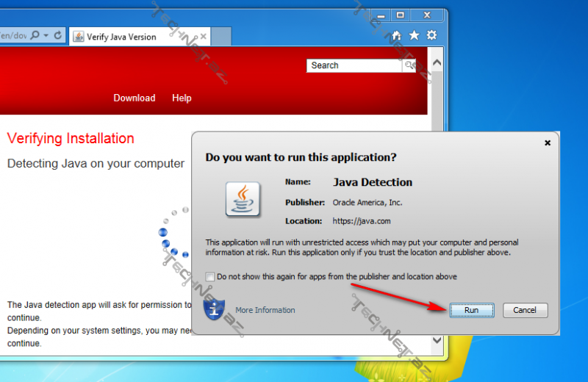Click the Java coffee cup icon
This screenshot has height=382, width=588.
click(x=243, y=199)
